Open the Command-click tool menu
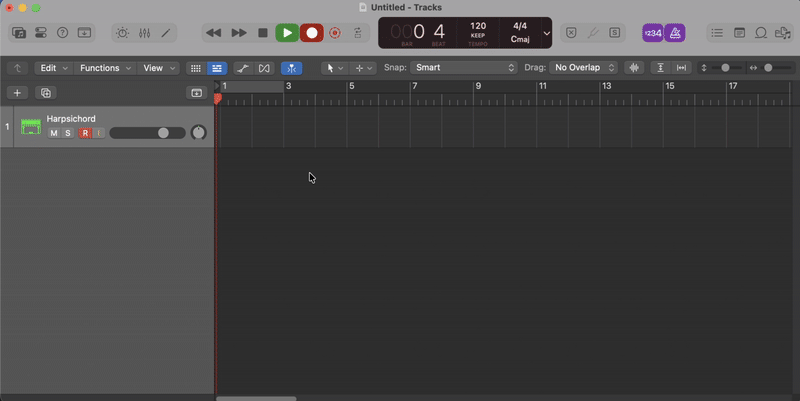The width and height of the screenshot is (800, 401). pos(364,68)
